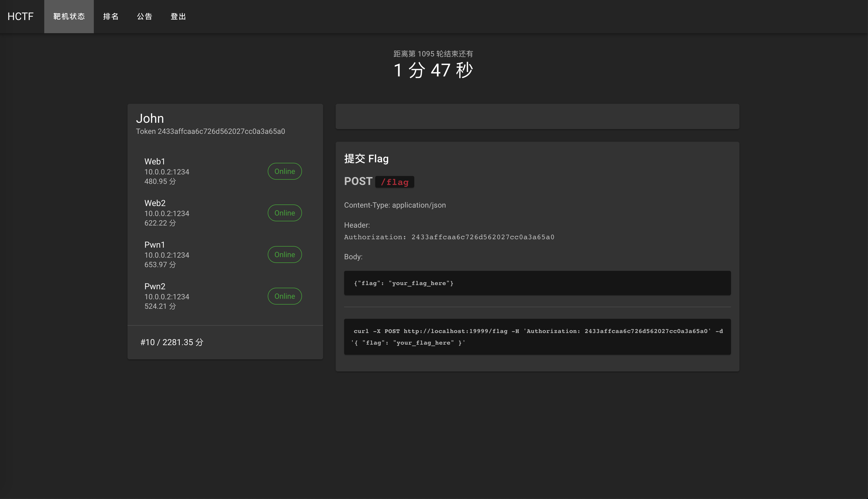This screenshot has width=868, height=499.
Task: Click the HCTF brand logo
Action: (21, 16)
